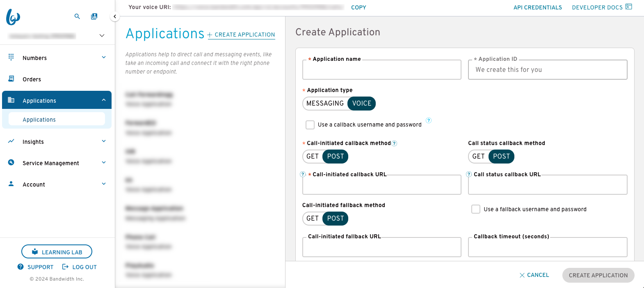Expand the Service Management chevron
This screenshot has height=288, width=644.
coord(104,162)
